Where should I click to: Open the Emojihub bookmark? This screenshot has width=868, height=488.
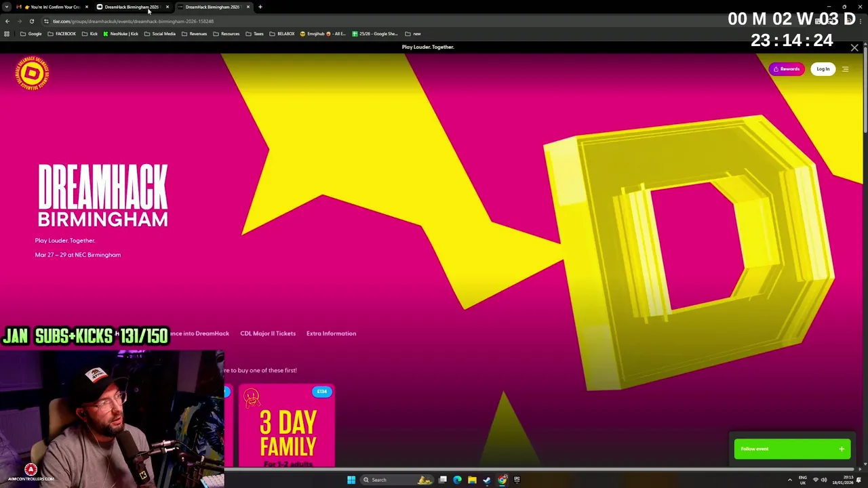(323, 34)
